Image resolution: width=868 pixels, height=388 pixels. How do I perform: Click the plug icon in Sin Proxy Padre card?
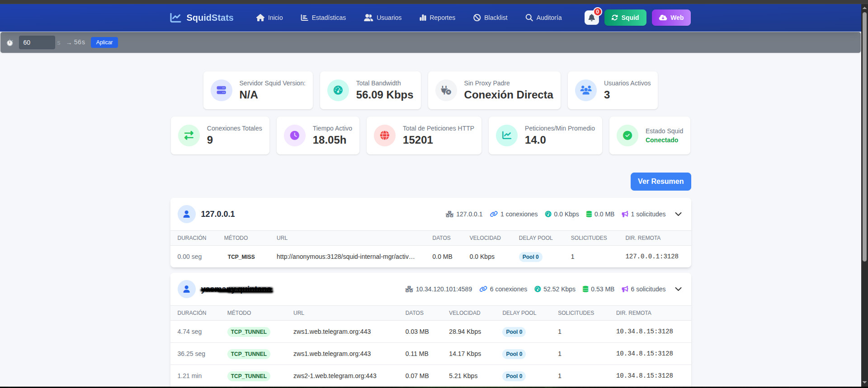[x=446, y=90]
